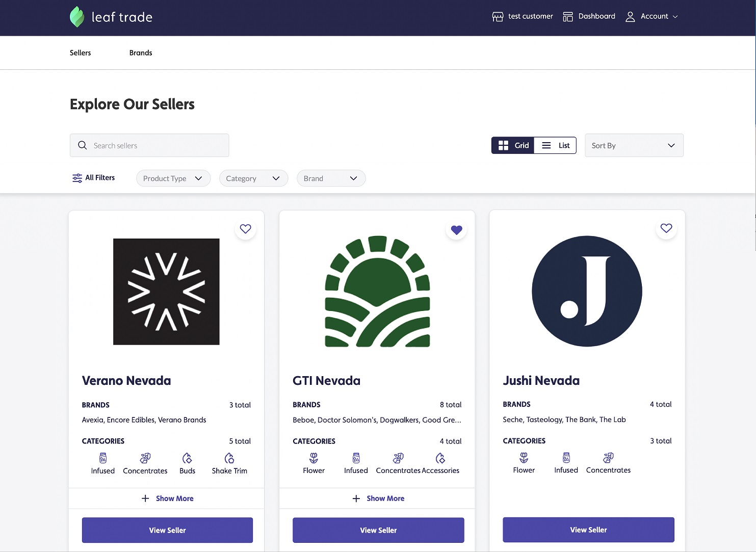Click the leaf trade logo icon
756x552 pixels.
[x=76, y=16]
